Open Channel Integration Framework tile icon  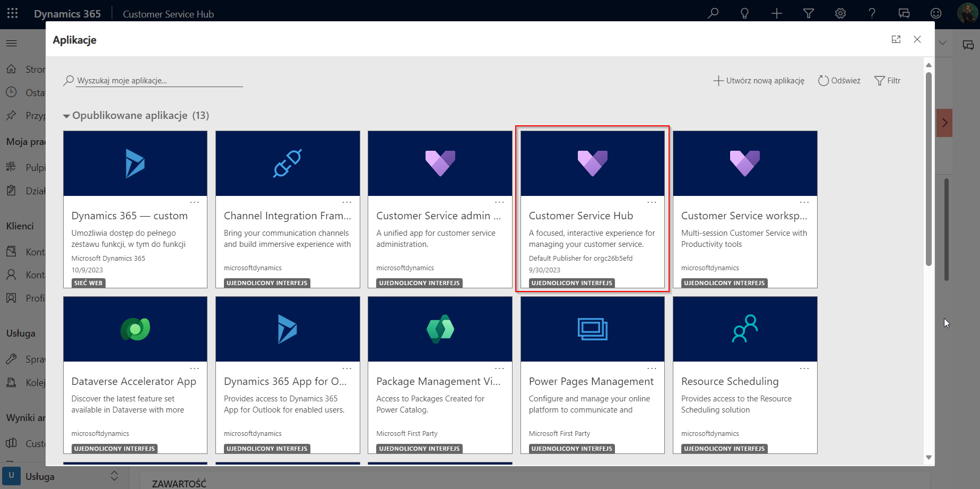coord(288,164)
